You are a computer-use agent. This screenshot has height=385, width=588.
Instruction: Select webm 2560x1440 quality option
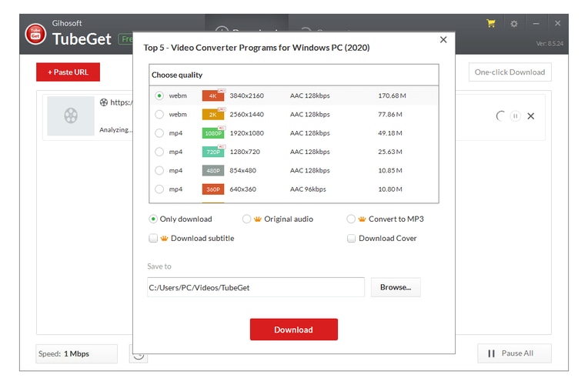159,115
